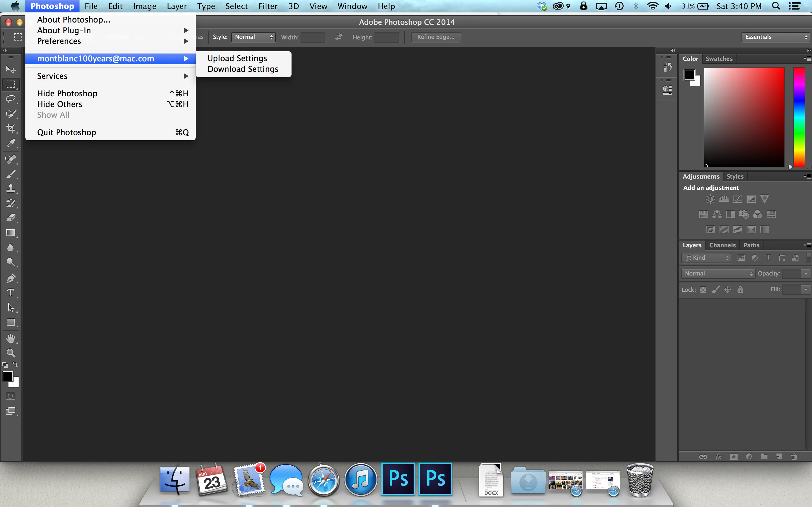The height and width of the screenshot is (507, 812).
Task: Choose Upload Settings from submenu
Action: click(237, 58)
